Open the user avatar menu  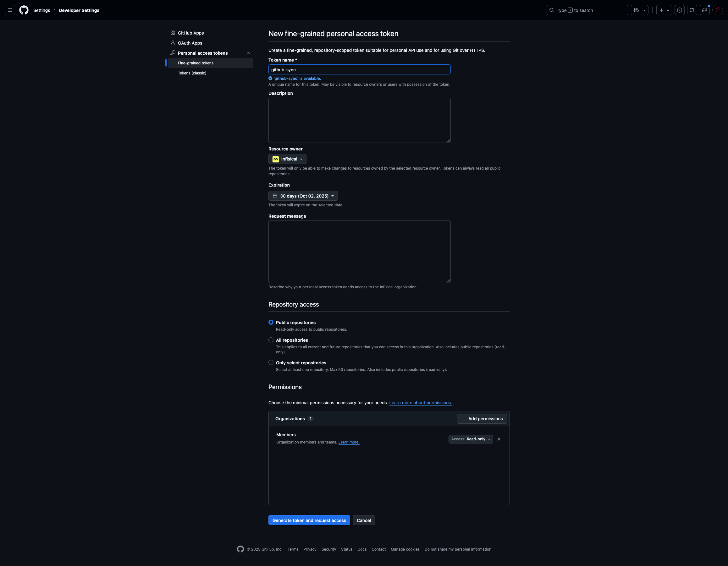pyautogui.click(x=717, y=10)
